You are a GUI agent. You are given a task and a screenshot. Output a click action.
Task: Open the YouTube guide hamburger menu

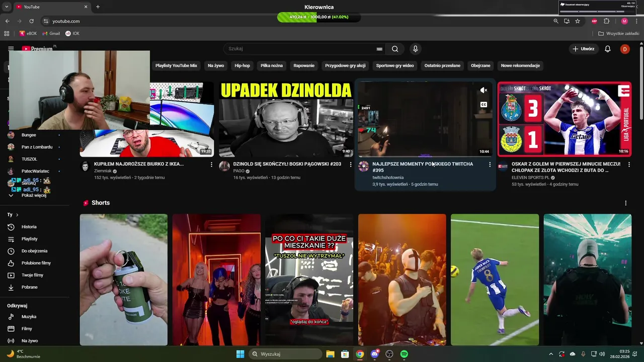[11, 49]
